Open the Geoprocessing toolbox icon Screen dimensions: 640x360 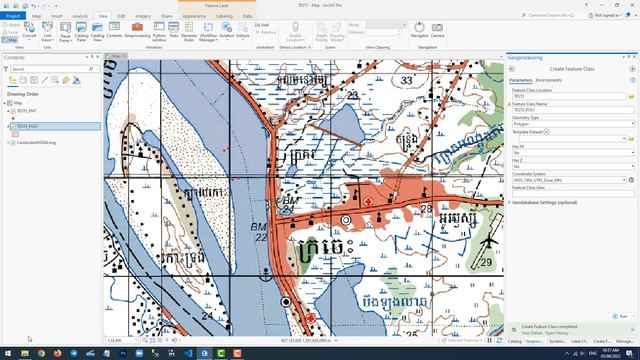tap(137, 30)
